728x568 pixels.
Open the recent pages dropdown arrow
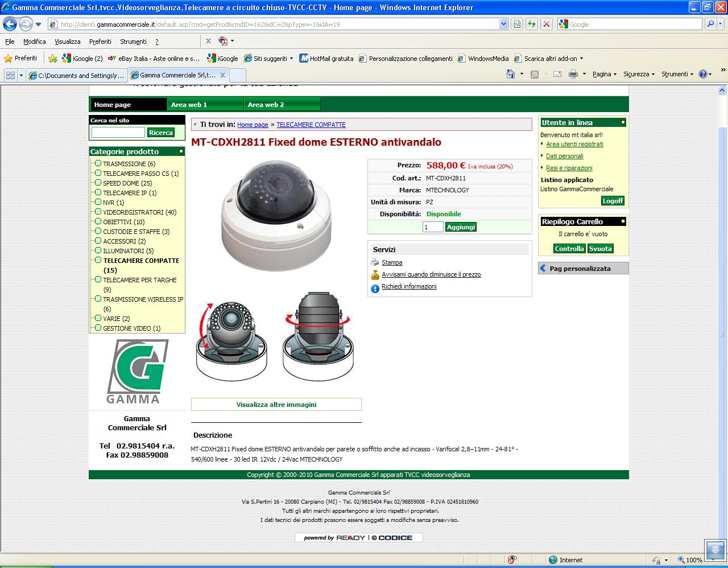pos(38,24)
